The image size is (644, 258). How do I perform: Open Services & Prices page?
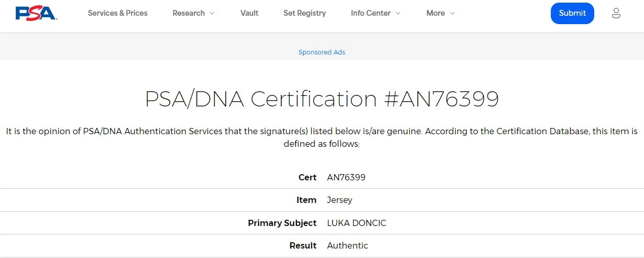118,13
